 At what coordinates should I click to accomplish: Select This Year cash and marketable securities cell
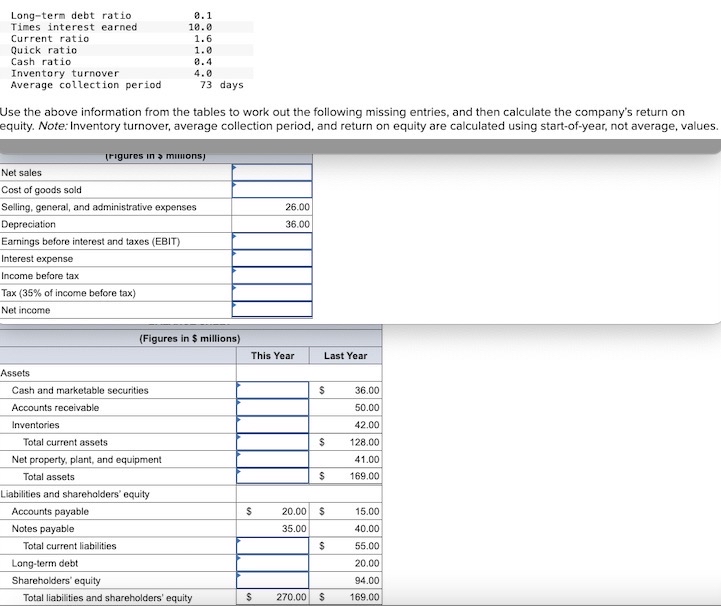pos(273,390)
